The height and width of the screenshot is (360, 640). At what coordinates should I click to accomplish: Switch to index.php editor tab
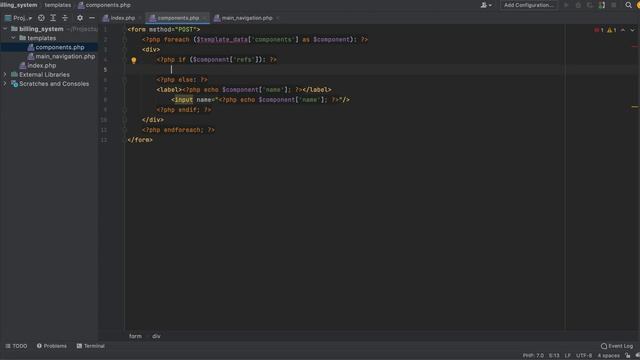[119, 18]
